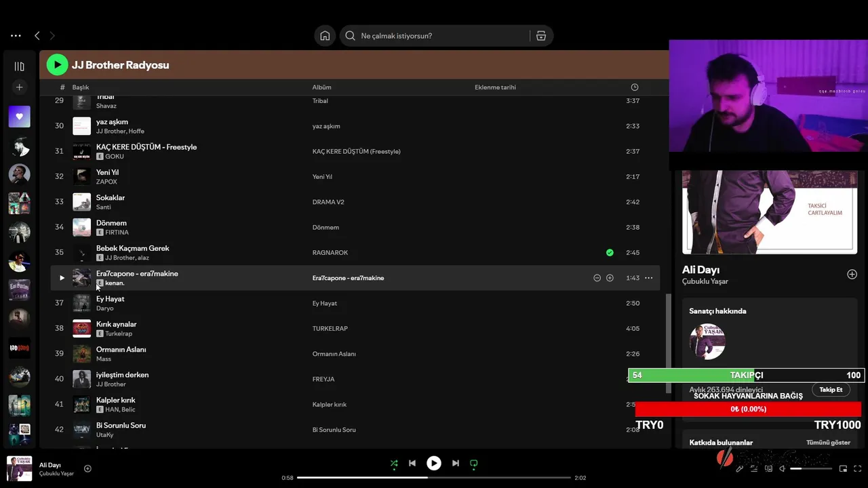Image resolution: width=868 pixels, height=488 pixels.
Task: Follow artist with Takip Et button
Action: pos(831,390)
